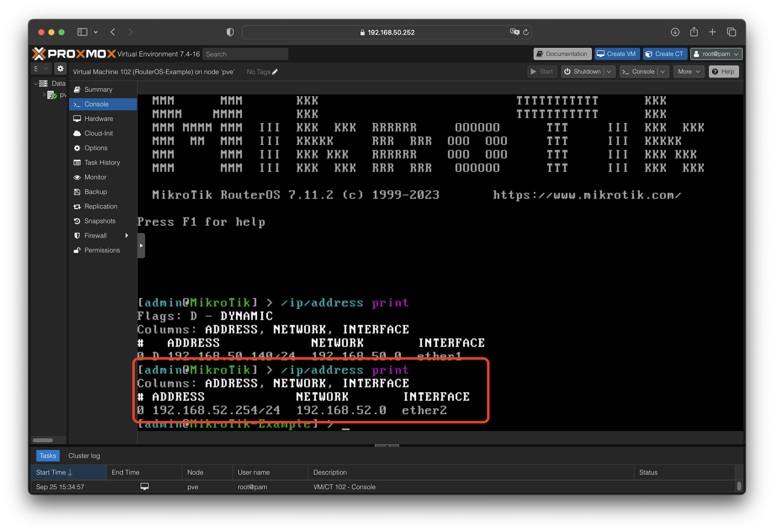The height and width of the screenshot is (532, 774).
Task: Click the Safari share icon
Action: click(694, 32)
